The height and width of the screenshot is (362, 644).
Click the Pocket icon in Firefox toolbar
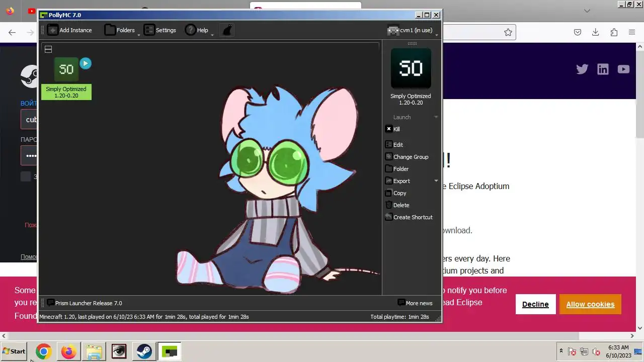pyautogui.click(x=578, y=32)
